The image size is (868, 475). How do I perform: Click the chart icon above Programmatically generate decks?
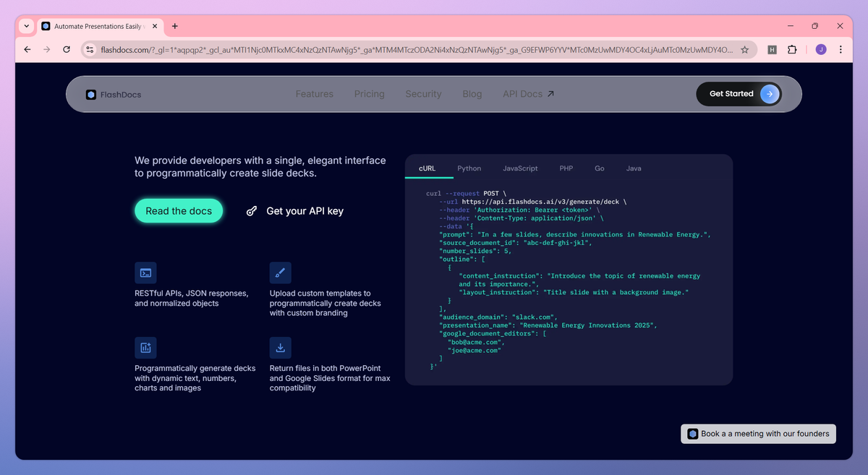pyautogui.click(x=145, y=348)
